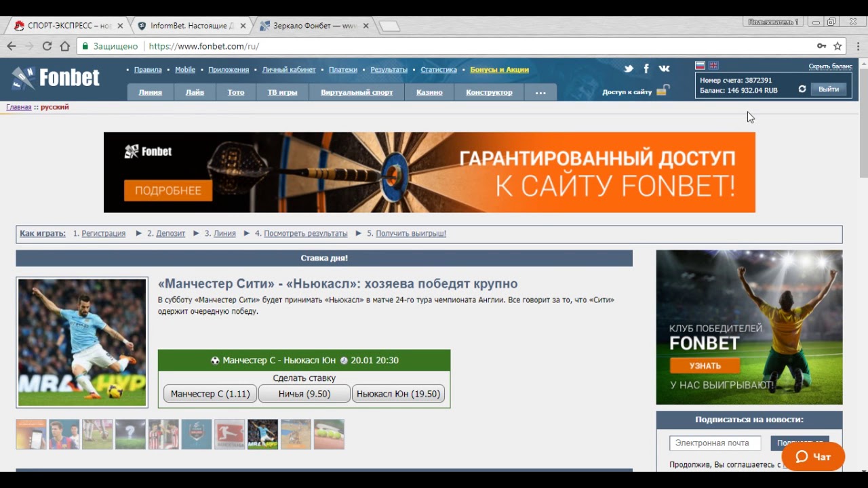Open the Бонусы и Акции link
The height and width of the screenshot is (488, 868).
(x=499, y=70)
